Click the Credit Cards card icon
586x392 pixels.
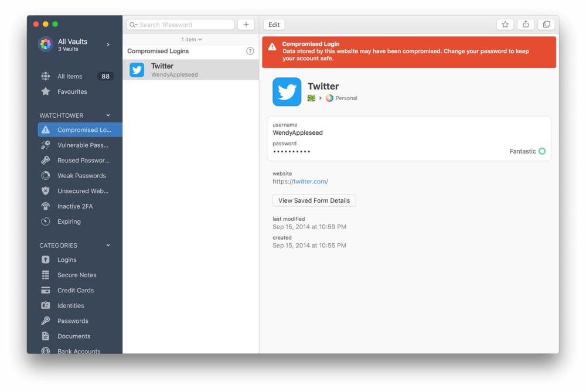click(46, 291)
